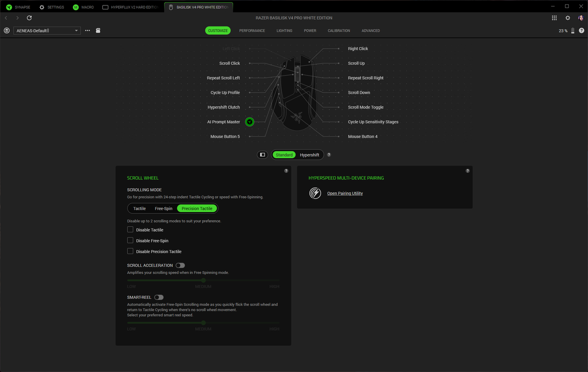The image size is (588, 372).
Task: Select Precision Tactile scrolling mode
Action: click(x=197, y=208)
